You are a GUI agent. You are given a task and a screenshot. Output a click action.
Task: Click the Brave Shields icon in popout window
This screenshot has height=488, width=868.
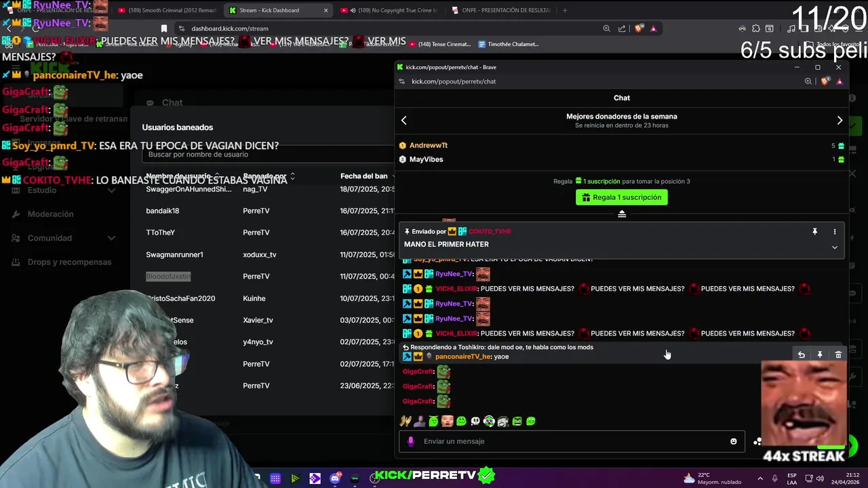[825, 81]
